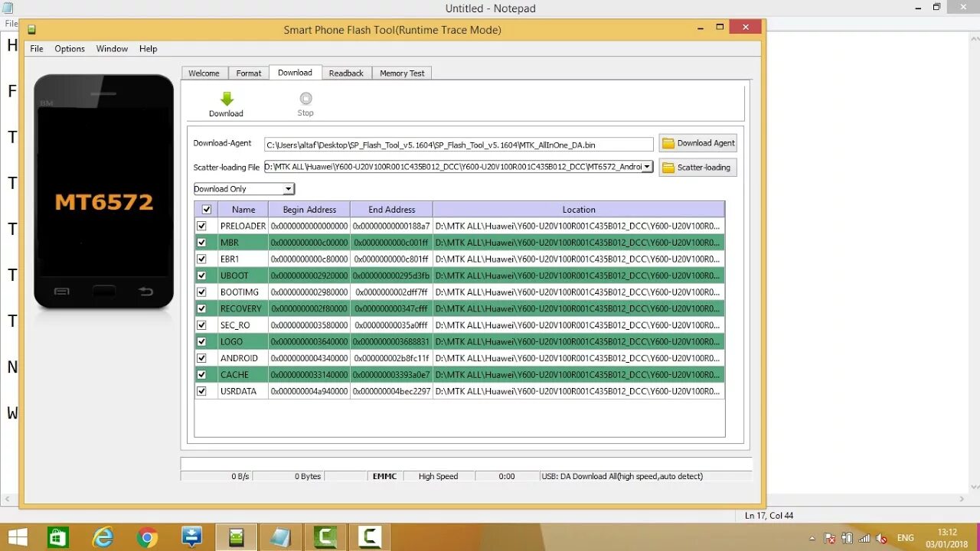Uncheck the UBOOT row checkbox
Screen dimensions: 980x551
201,275
